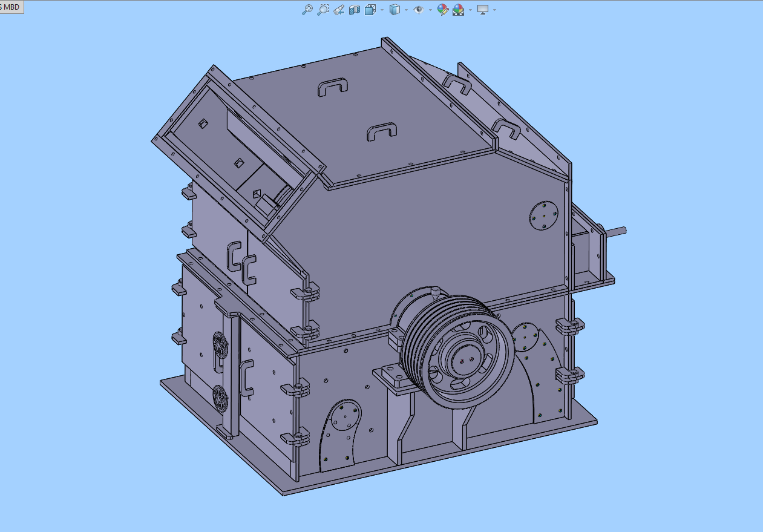Choose the Display Style cube icon
Viewport: 763px width, 532px height.
click(x=395, y=10)
